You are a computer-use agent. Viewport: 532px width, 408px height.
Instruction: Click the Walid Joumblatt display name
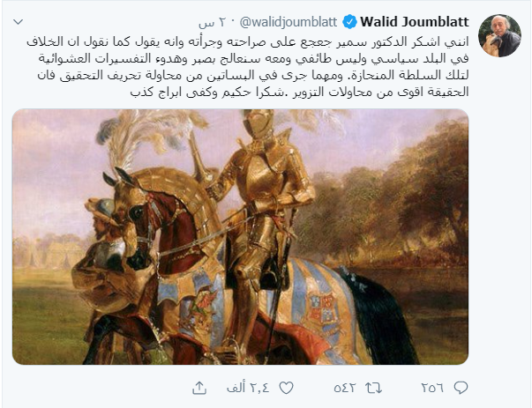pos(415,22)
